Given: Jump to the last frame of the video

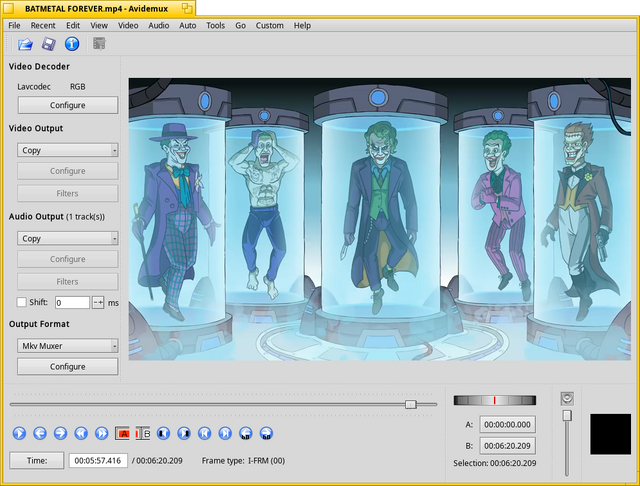Looking at the screenshot, I should (x=225, y=433).
